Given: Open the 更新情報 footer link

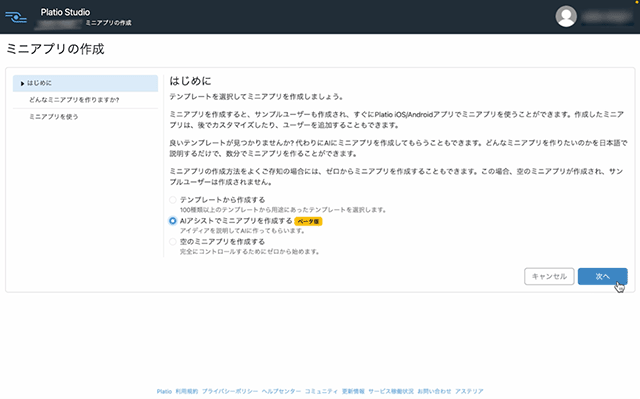Looking at the screenshot, I should click(x=353, y=391).
